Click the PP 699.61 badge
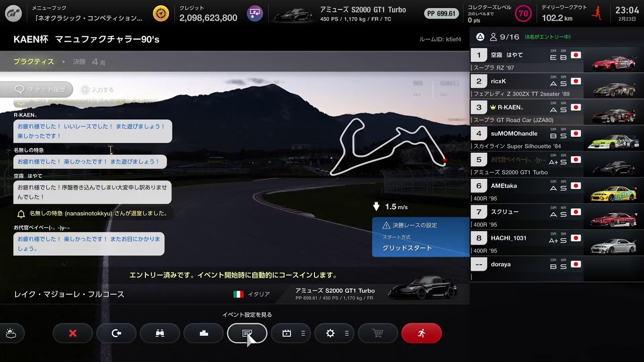 tap(441, 14)
